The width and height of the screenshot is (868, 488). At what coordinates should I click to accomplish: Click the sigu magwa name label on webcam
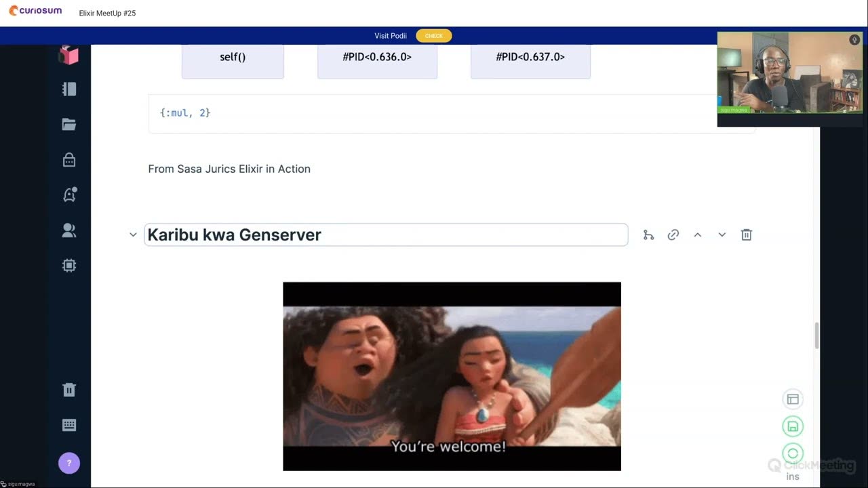[734, 110]
